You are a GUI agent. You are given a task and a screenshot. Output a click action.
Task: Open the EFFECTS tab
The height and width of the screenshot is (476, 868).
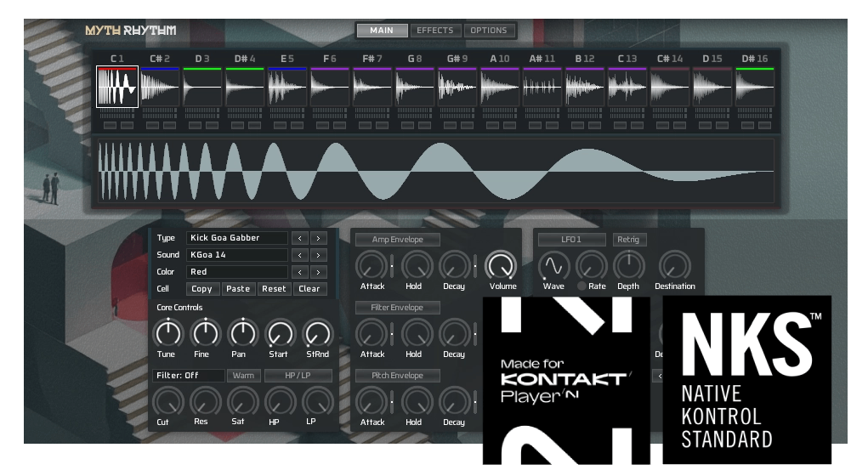pyautogui.click(x=435, y=31)
